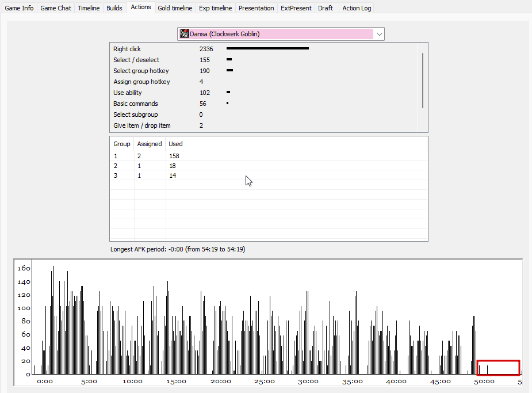Viewport: 532px width, 393px height.
Task: Switch to the Action Log tab
Action: point(357,8)
